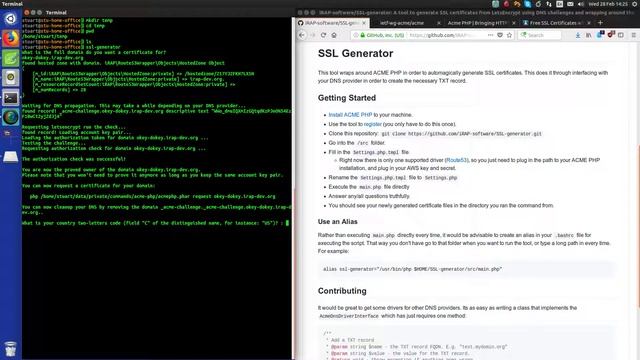Click the Contributing heading

(342, 291)
